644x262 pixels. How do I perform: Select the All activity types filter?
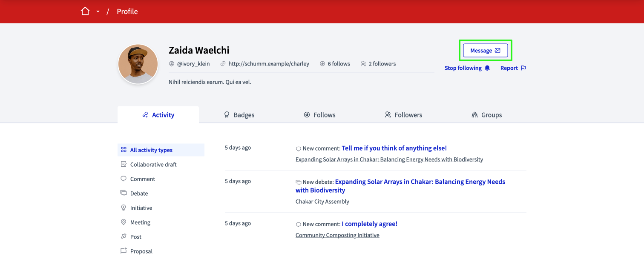coord(151,150)
